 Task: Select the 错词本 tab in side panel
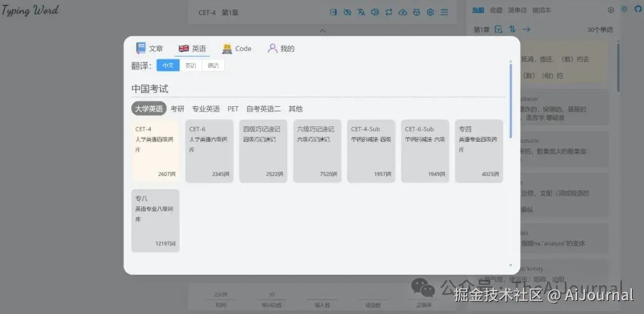pos(541,10)
